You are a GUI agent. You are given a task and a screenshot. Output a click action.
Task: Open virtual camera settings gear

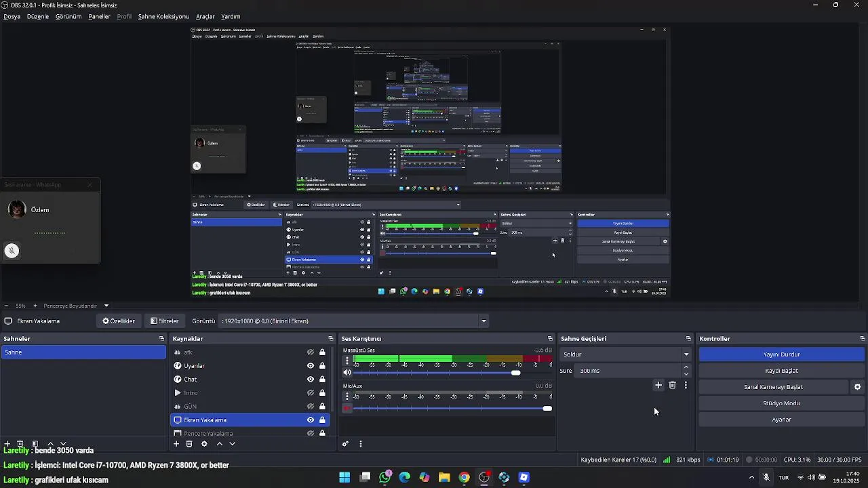[x=857, y=387]
